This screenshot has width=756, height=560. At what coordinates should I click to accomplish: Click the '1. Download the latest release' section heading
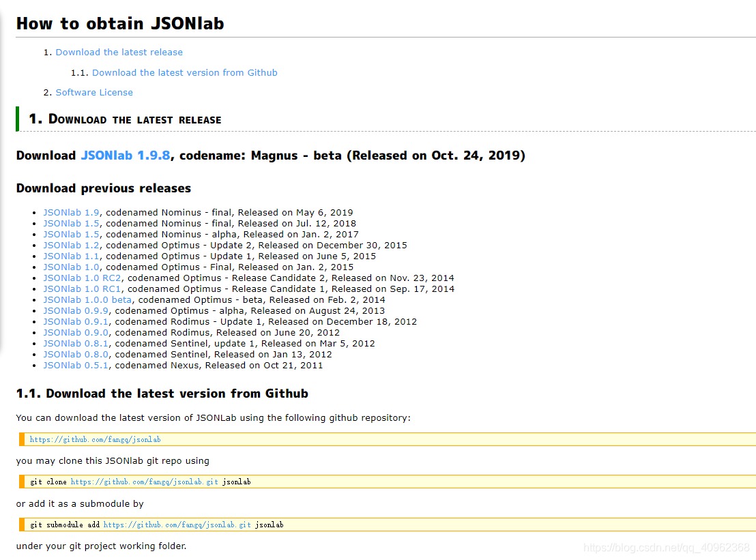pyautogui.click(x=125, y=119)
